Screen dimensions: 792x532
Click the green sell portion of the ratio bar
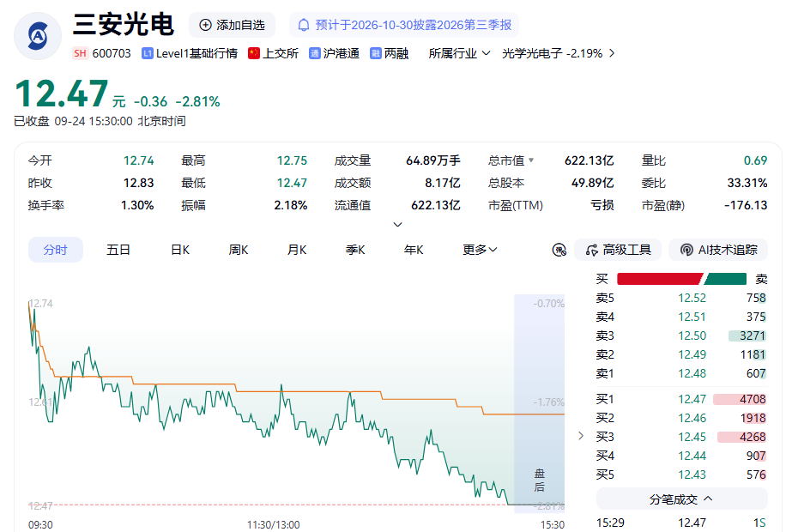[725, 279]
